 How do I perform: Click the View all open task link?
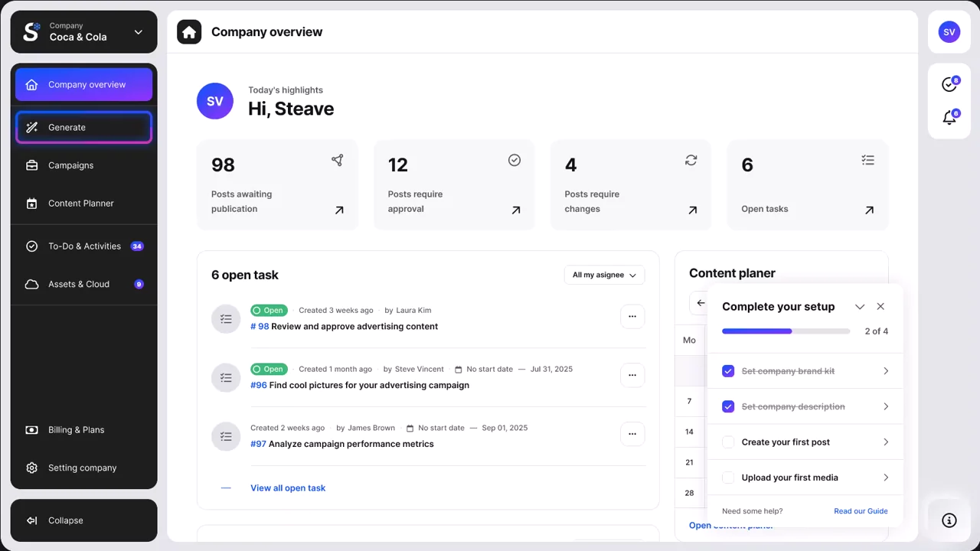pos(288,488)
